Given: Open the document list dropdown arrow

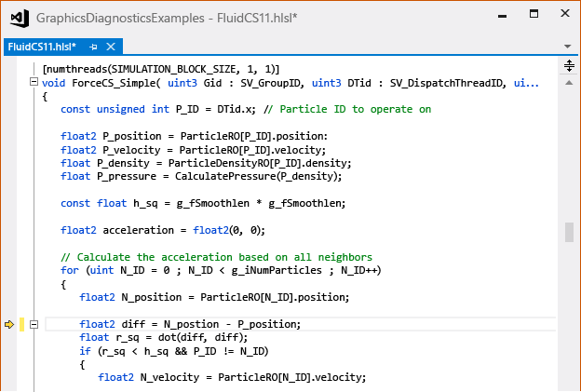Looking at the screenshot, I should [x=567, y=47].
